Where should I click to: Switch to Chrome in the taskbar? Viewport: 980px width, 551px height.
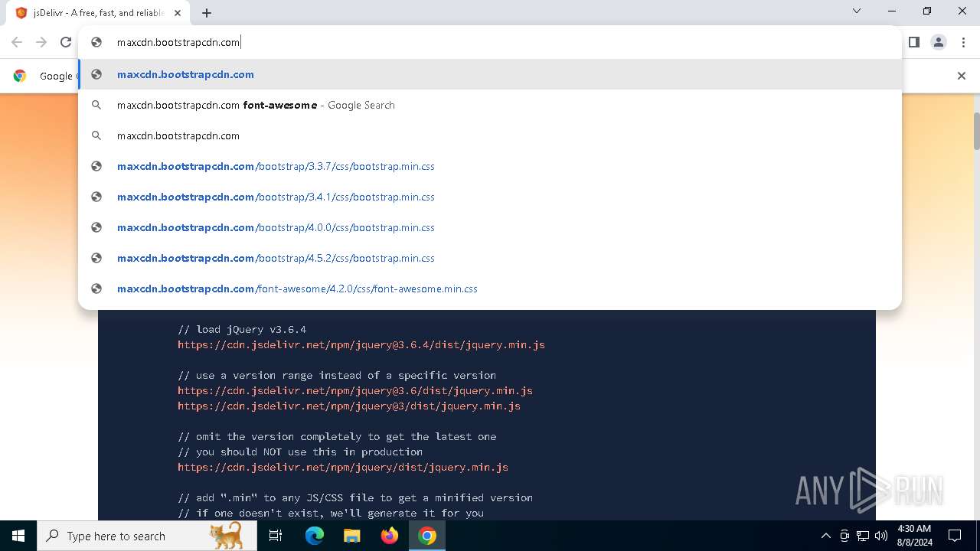point(427,536)
